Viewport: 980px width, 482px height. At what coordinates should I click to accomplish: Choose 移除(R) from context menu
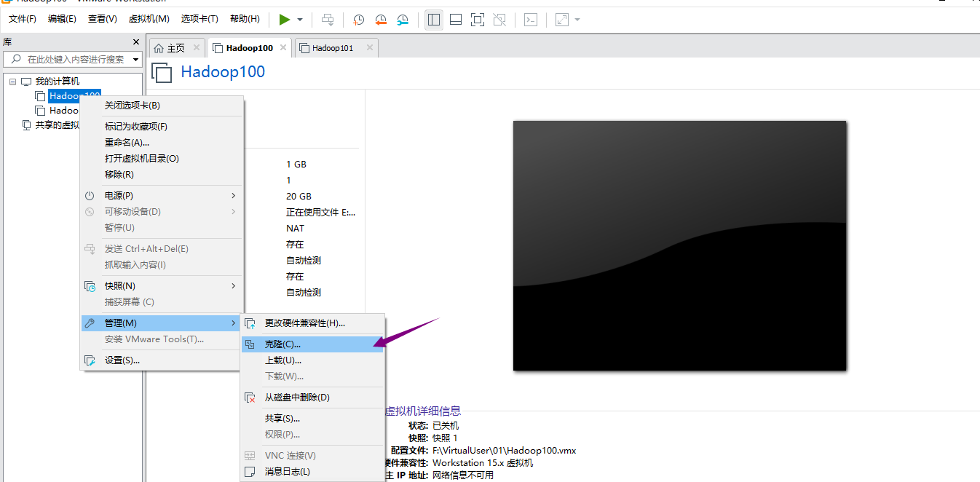162,175
